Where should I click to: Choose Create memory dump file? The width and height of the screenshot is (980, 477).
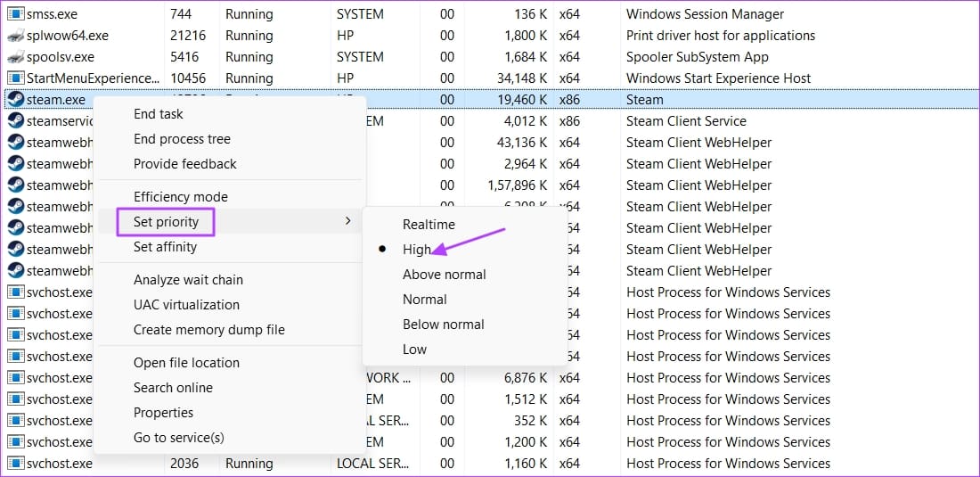[x=229, y=330]
